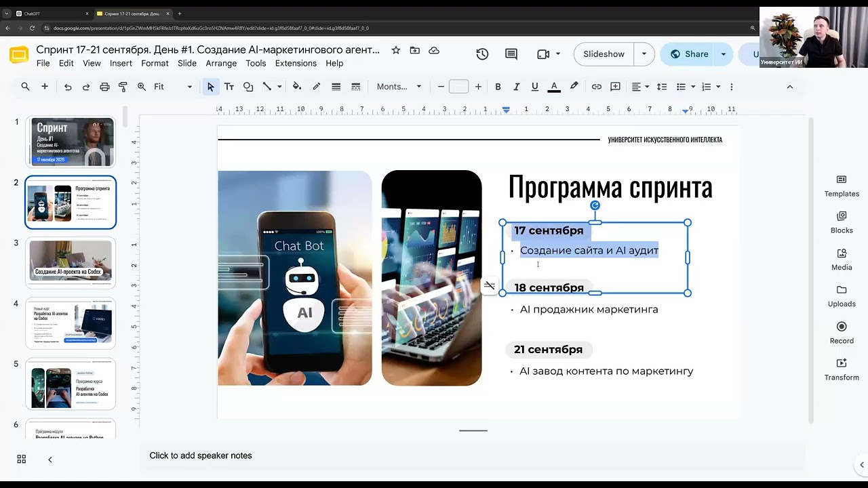Switch to grid view of slides
This screenshot has width=868, height=488.
tap(22, 460)
